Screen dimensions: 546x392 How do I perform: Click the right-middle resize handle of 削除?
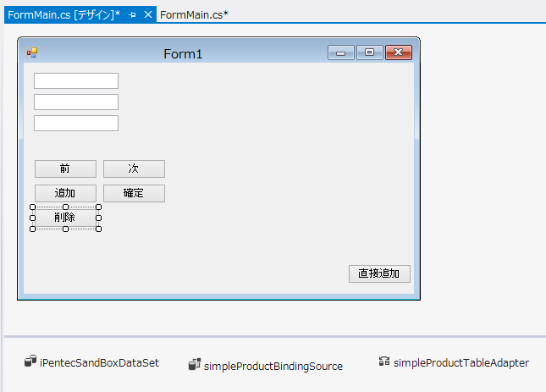click(x=98, y=218)
